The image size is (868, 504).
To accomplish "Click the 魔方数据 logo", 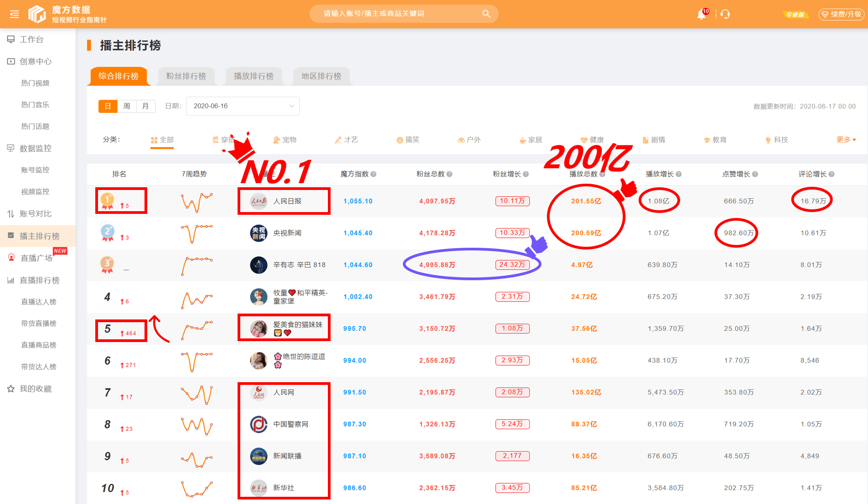I will [x=67, y=14].
